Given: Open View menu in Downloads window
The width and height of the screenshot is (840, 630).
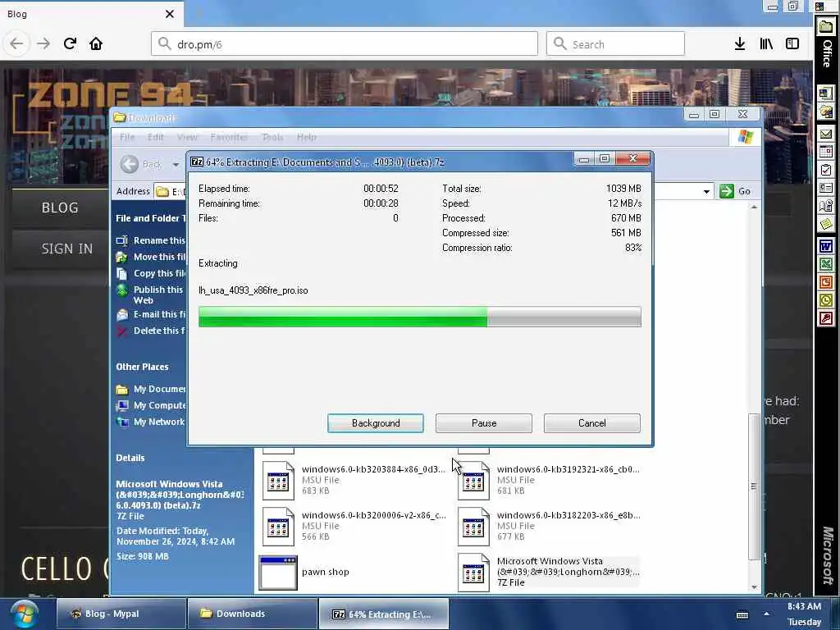Looking at the screenshot, I should (187, 137).
